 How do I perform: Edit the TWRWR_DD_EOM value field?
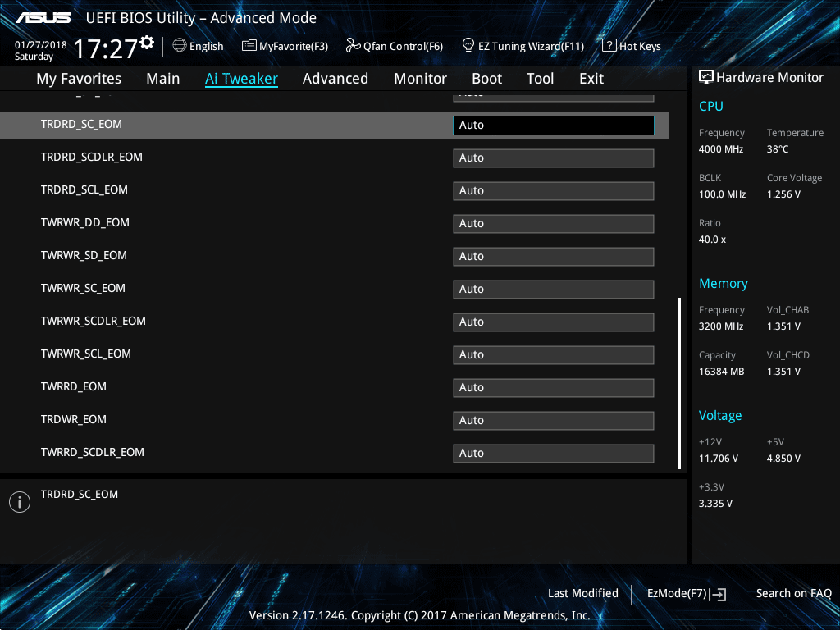click(x=554, y=223)
